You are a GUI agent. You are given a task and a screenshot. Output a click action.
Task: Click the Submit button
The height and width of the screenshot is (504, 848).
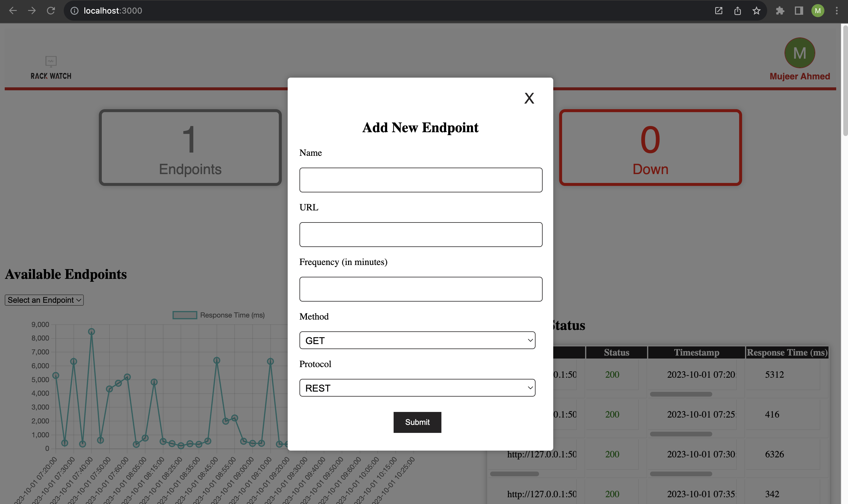pyautogui.click(x=417, y=422)
